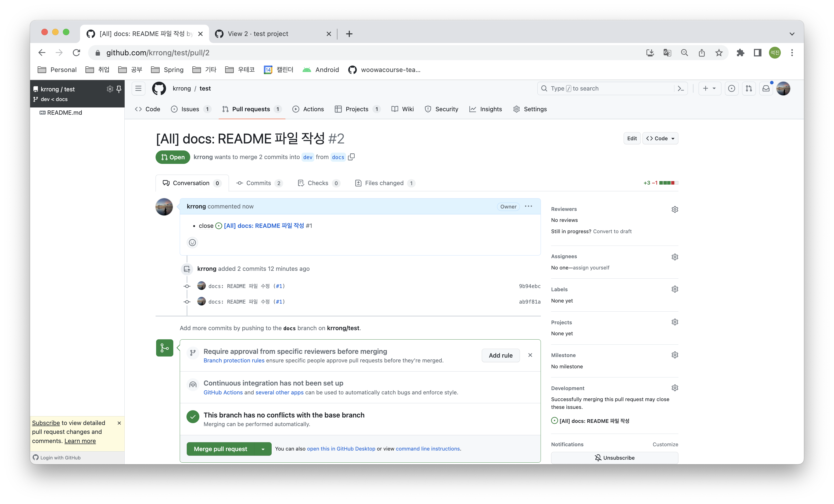834x504 pixels.
Task: Expand the merge method dropdown arrow
Action: coord(263,449)
